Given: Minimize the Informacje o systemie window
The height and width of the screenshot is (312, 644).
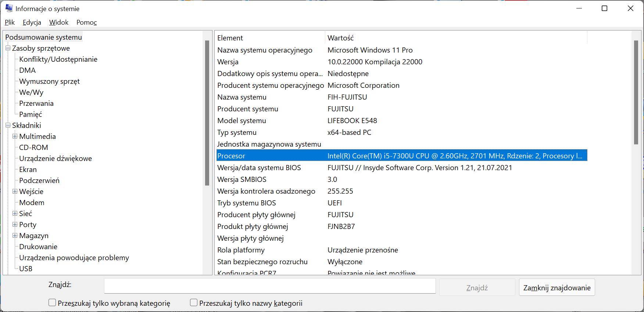Looking at the screenshot, I should 579,8.
